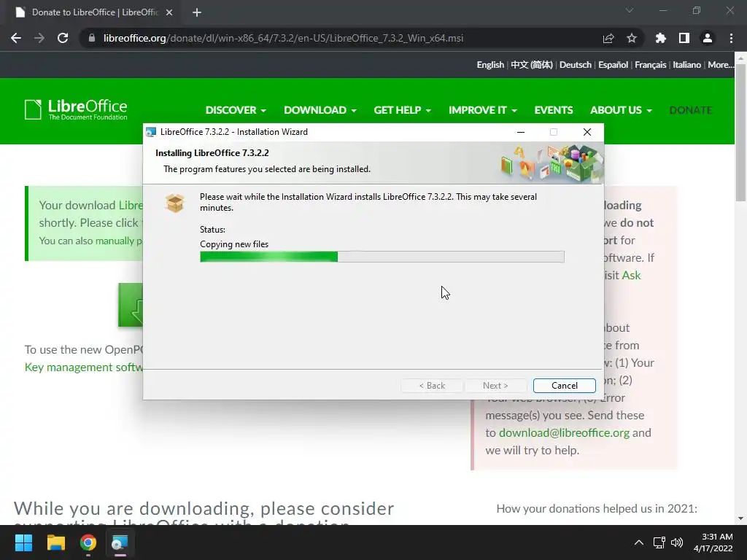Click the browser forward arrow

pyautogui.click(x=39, y=38)
